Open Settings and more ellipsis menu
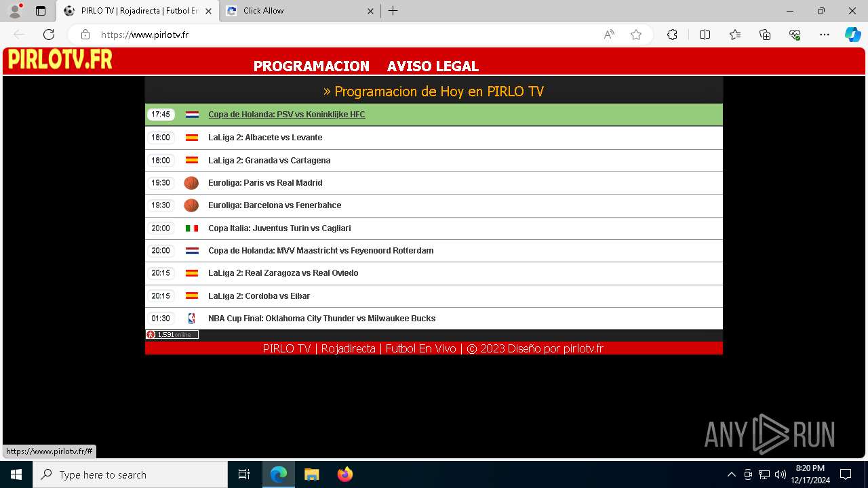868x488 pixels. (x=825, y=35)
